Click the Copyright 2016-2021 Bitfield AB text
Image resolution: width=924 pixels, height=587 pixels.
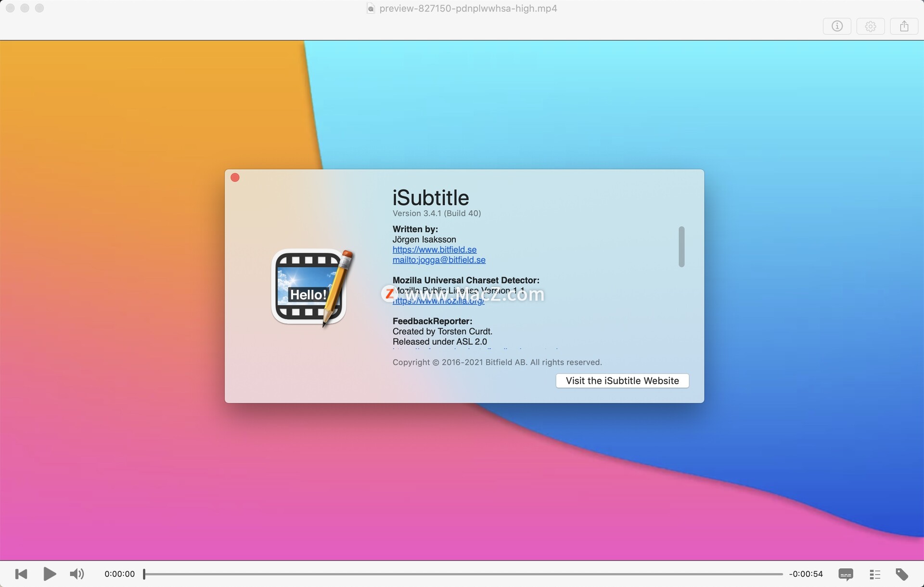[x=497, y=362]
